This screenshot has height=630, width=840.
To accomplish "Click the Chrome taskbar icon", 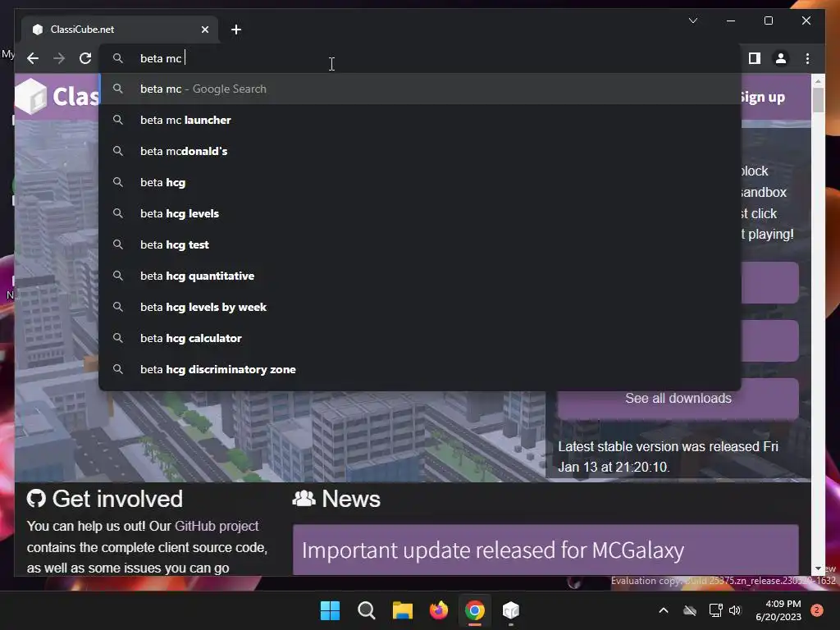I will click(x=475, y=610).
